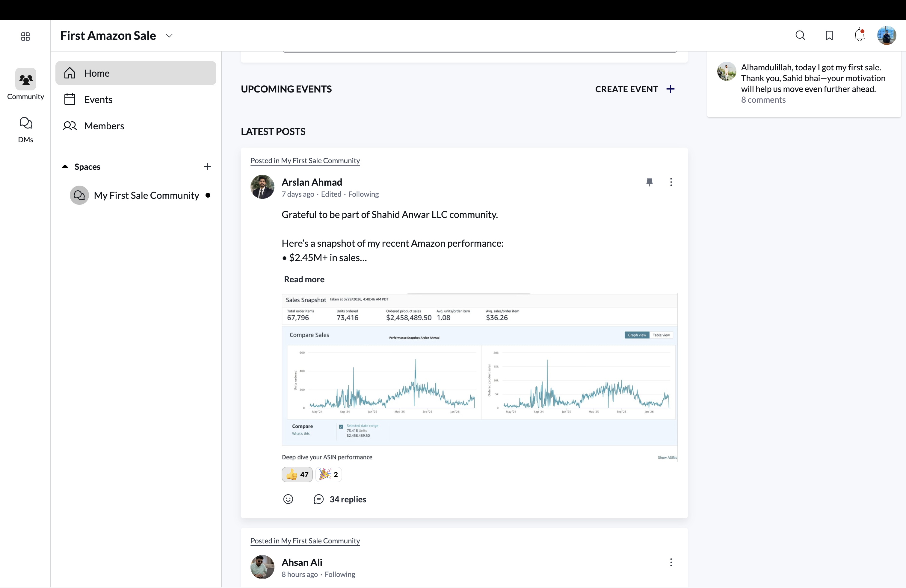Click the thumbs-up reaction with 47

[x=297, y=475]
